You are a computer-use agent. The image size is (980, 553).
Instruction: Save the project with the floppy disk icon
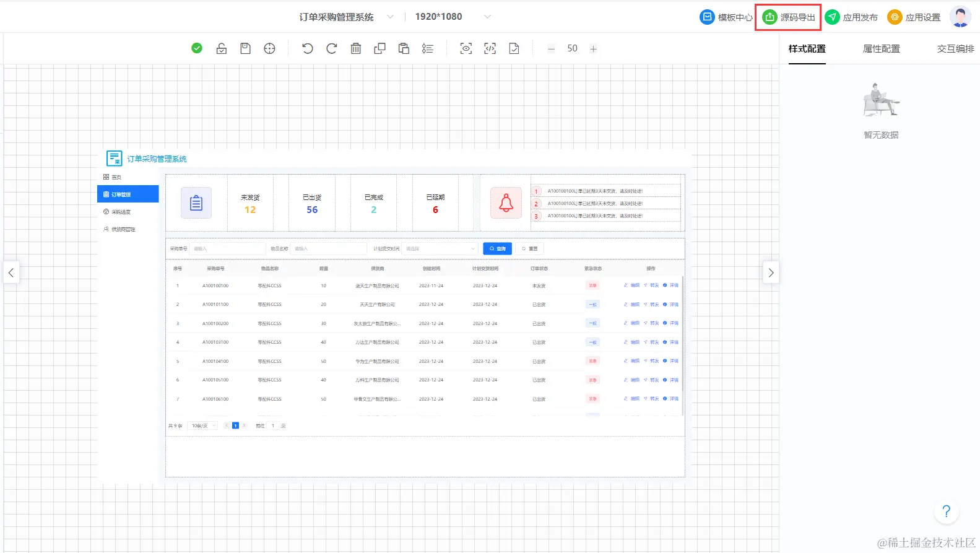click(x=245, y=48)
